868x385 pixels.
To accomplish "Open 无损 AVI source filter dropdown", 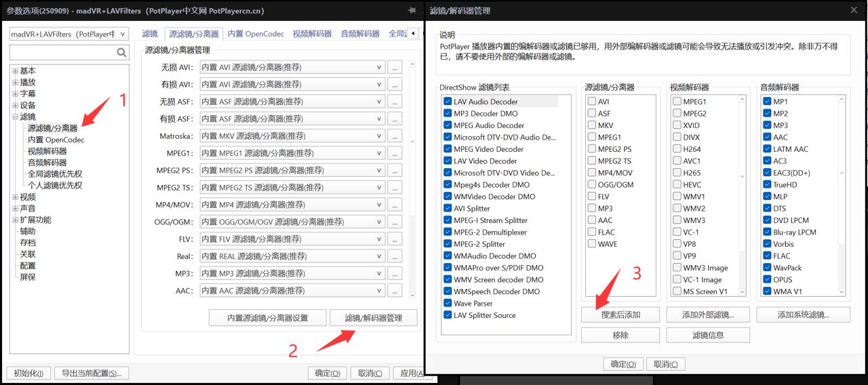I will pyautogui.click(x=292, y=67).
